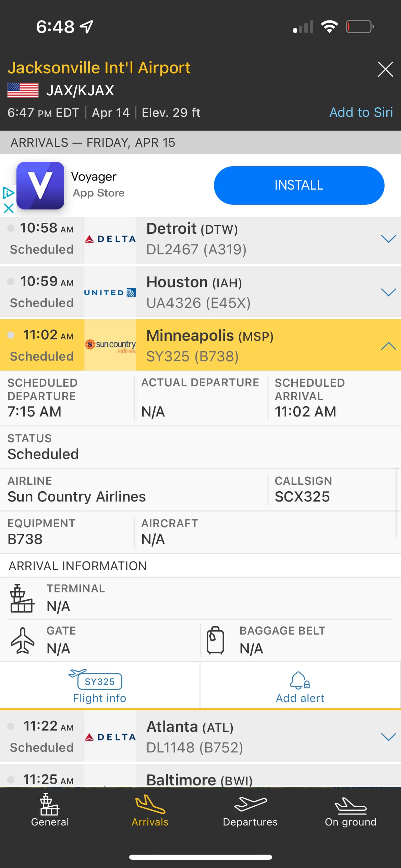Image resolution: width=401 pixels, height=868 pixels.
Task: Expand the Houston UA4326 flight details
Action: (388, 292)
